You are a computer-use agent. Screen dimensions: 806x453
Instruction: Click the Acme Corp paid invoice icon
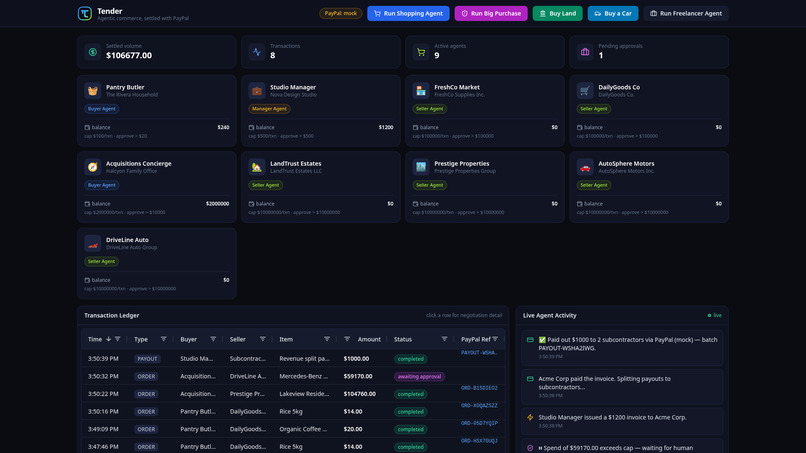530,379
